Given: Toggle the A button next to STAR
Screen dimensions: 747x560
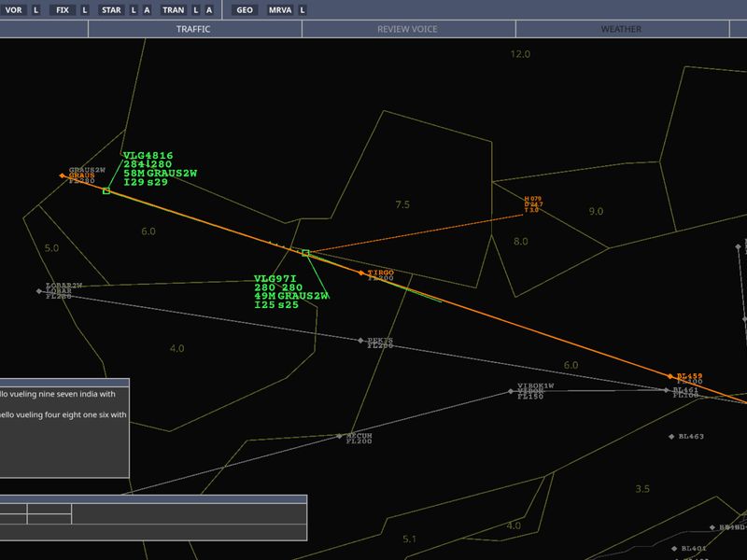Looking at the screenshot, I should [147, 10].
